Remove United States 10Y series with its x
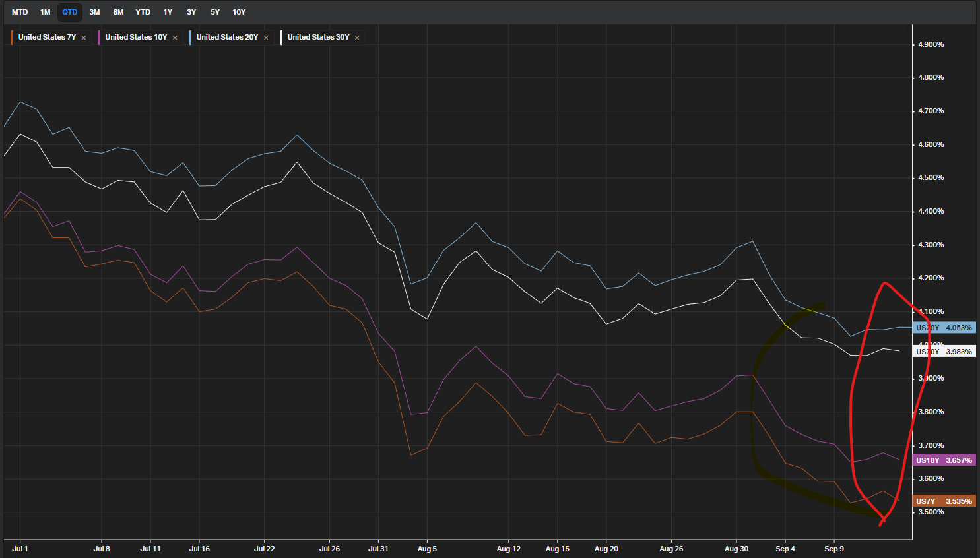980x558 pixels. pyautogui.click(x=175, y=38)
